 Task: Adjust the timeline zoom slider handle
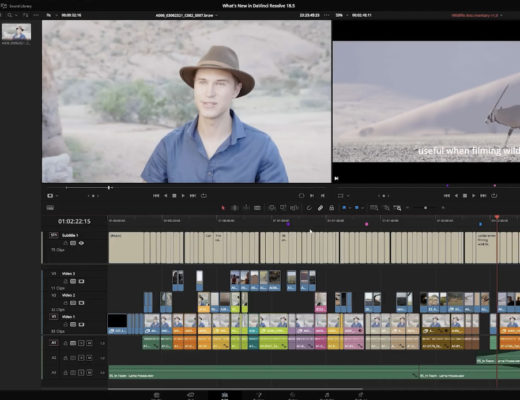[425, 208]
